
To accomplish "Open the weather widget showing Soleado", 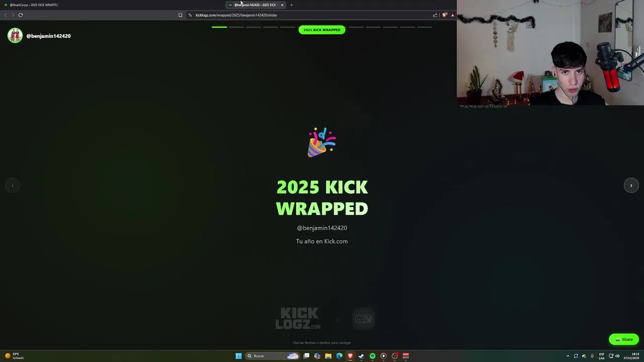I will tap(15, 356).
